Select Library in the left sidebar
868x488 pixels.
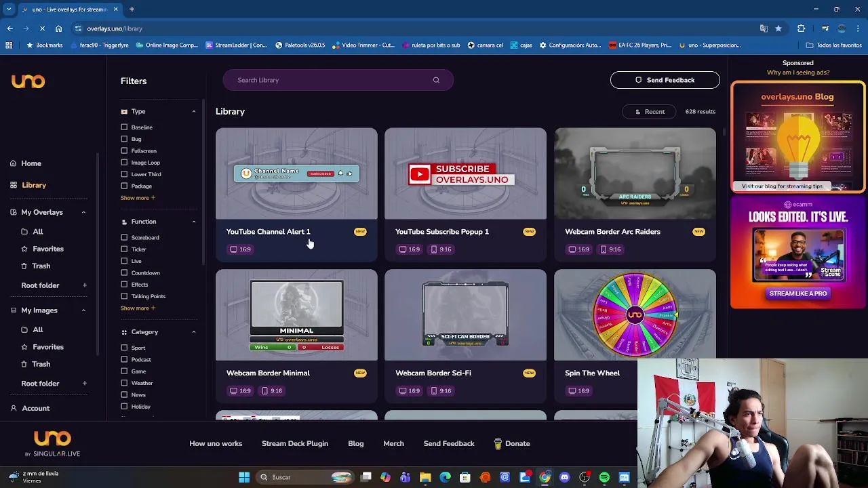[x=28, y=185]
